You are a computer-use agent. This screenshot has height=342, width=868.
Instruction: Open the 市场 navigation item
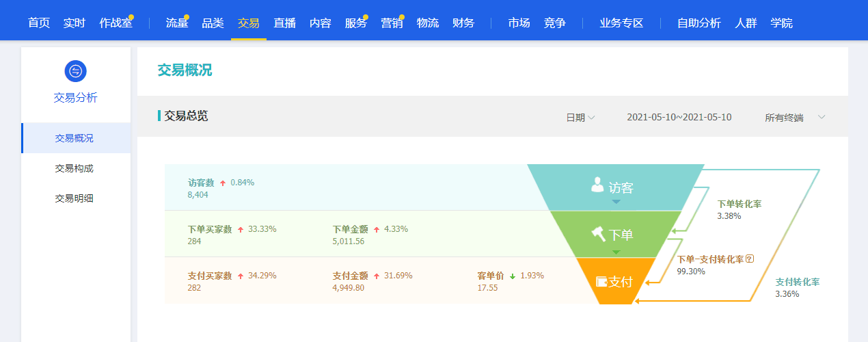click(x=519, y=23)
